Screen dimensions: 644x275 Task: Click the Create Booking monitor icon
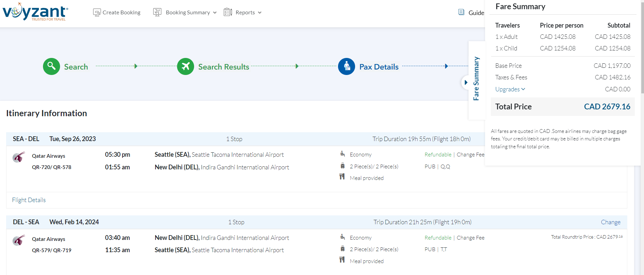click(x=97, y=13)
